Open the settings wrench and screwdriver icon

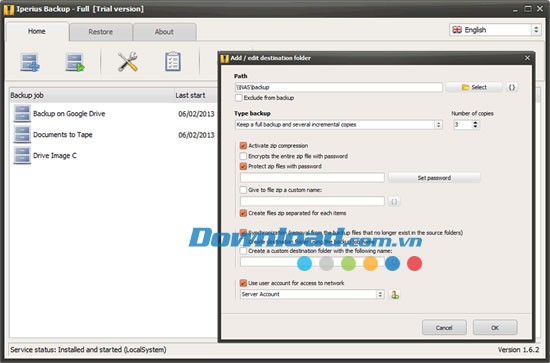tap(128, 62)
